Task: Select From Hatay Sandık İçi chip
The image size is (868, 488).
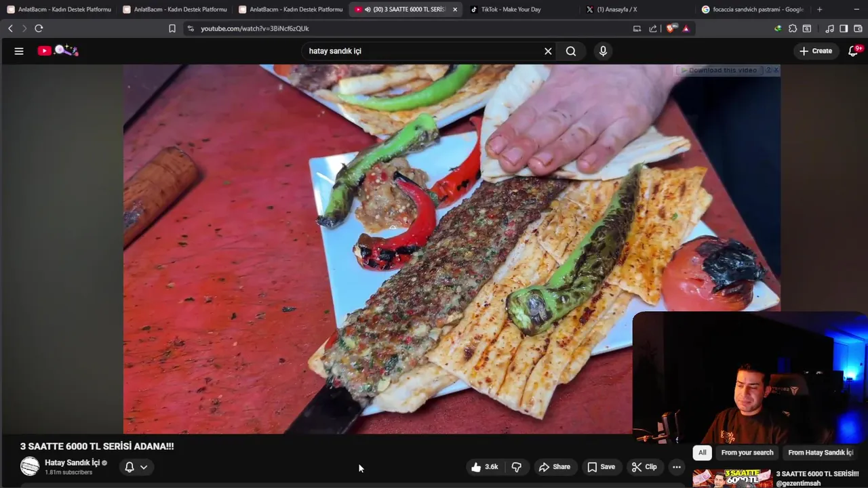Action: click(821, 453)
